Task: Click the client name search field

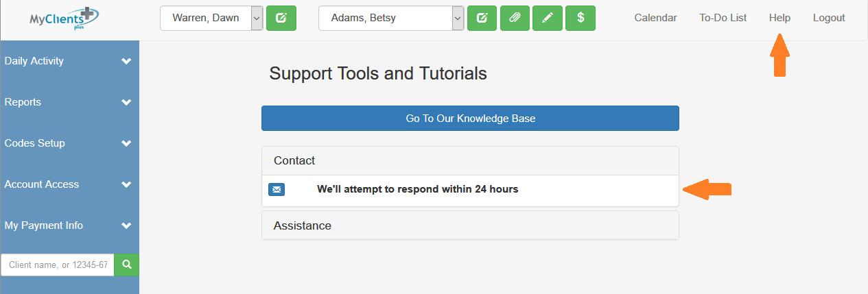Action: (58, 264)
